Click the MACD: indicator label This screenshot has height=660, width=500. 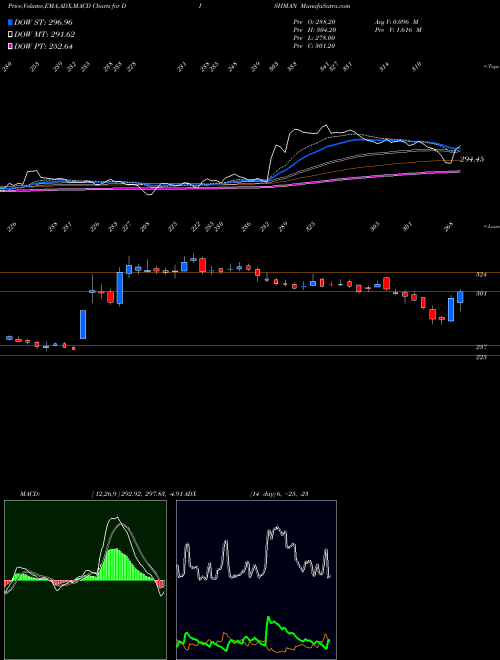click(x=30, y=494)
